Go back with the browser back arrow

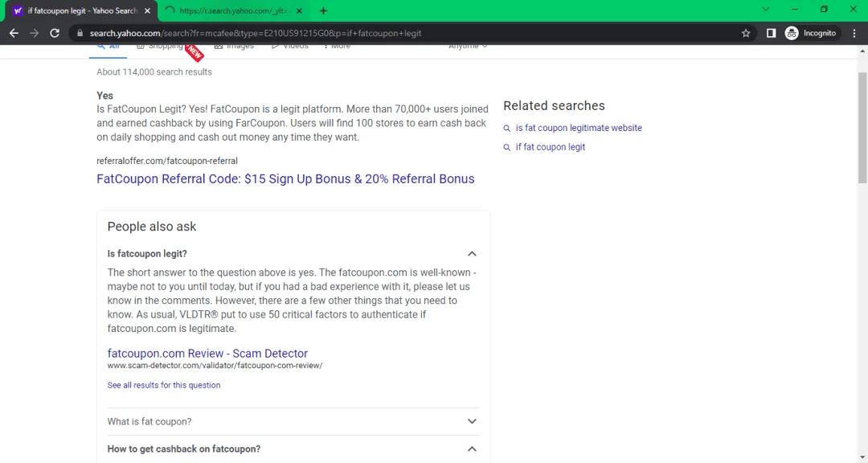[14, 33]
